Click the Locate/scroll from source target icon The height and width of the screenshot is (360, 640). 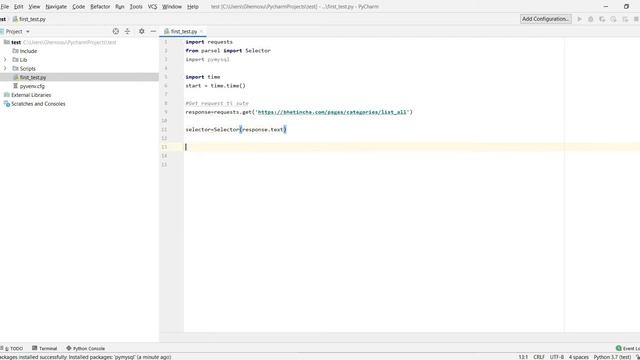click(x=116, y=31)
